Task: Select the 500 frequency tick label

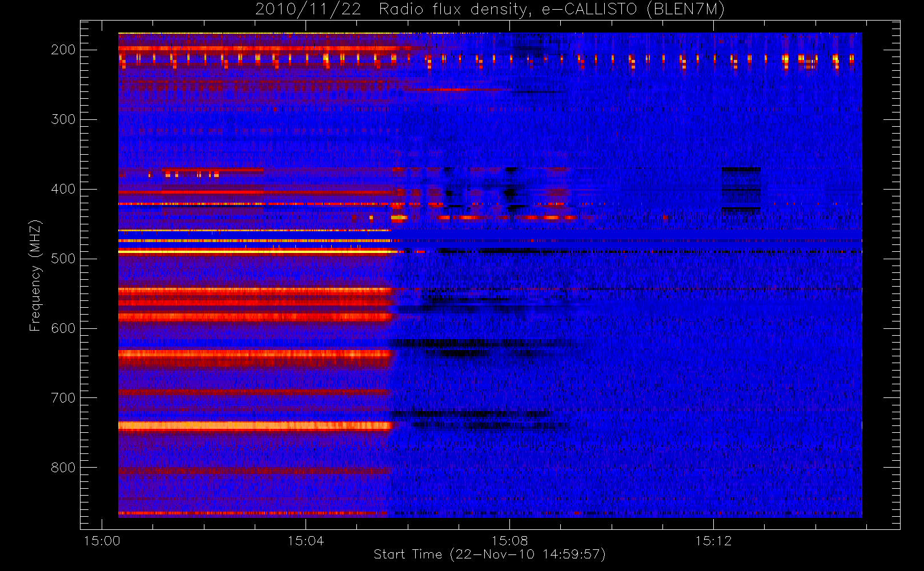Action: (63, 259)
